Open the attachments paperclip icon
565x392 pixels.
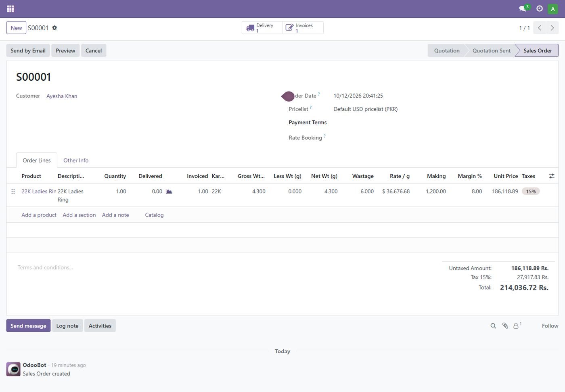point(505,326)
